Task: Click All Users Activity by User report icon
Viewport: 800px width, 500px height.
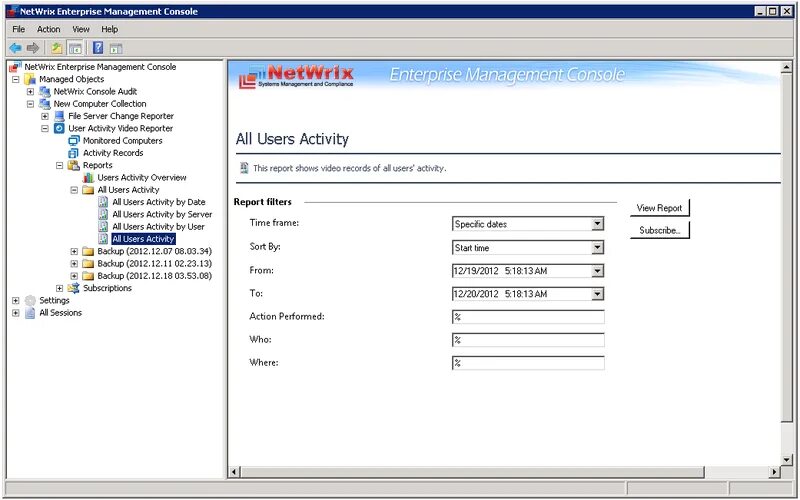Action: (x=103, y=227)
